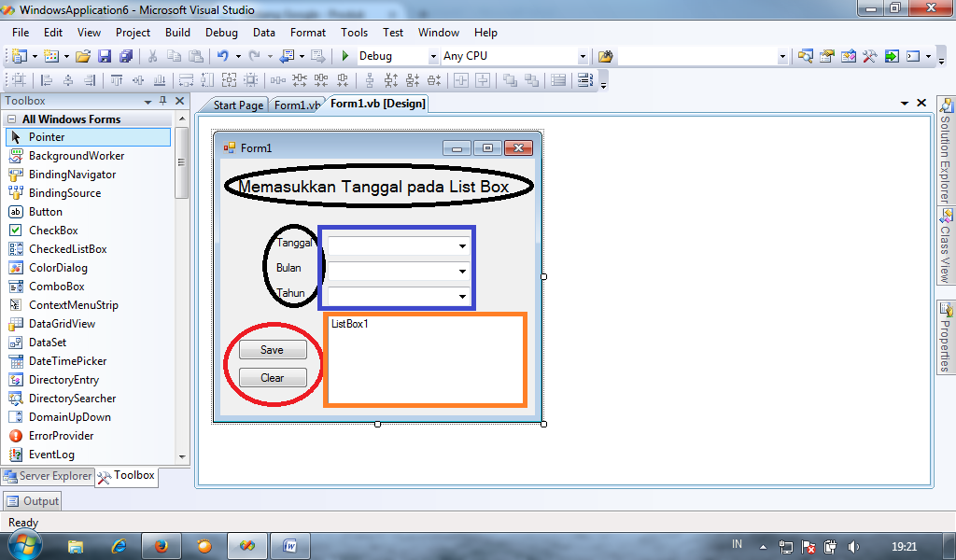This screenshot has height=560, width=956.
Task: Collapse the All Windows Forms group
Action: coord(11,119)
